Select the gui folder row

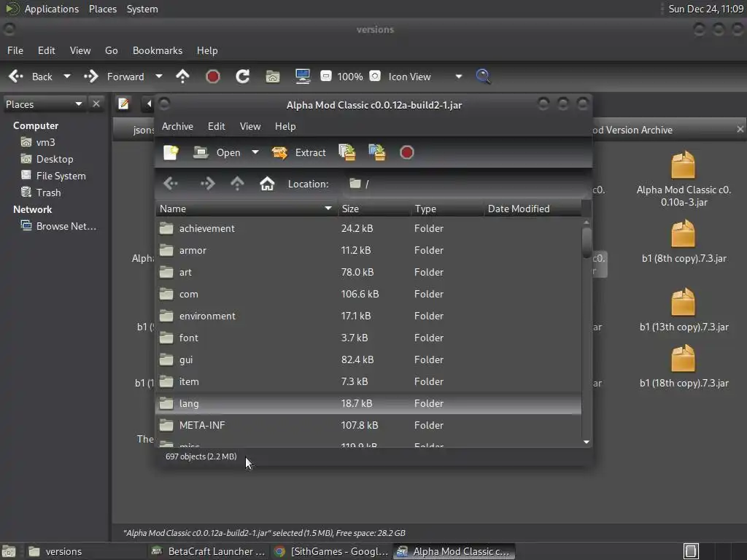368,360
